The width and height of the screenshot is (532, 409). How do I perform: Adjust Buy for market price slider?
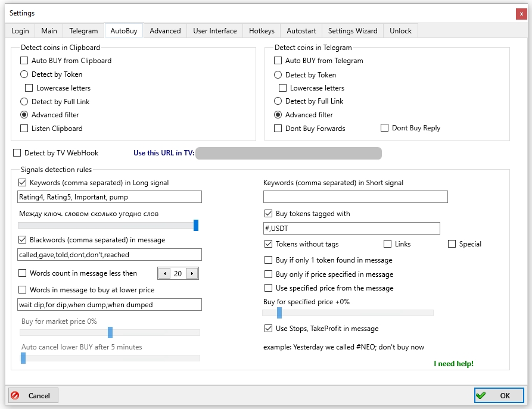click(x=110, y=332)
